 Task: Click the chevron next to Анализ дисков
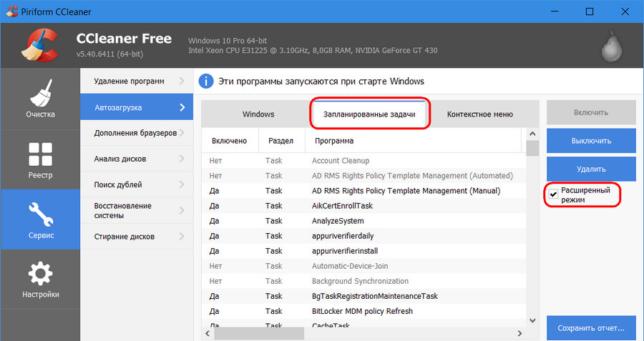(x=182, y=159)
